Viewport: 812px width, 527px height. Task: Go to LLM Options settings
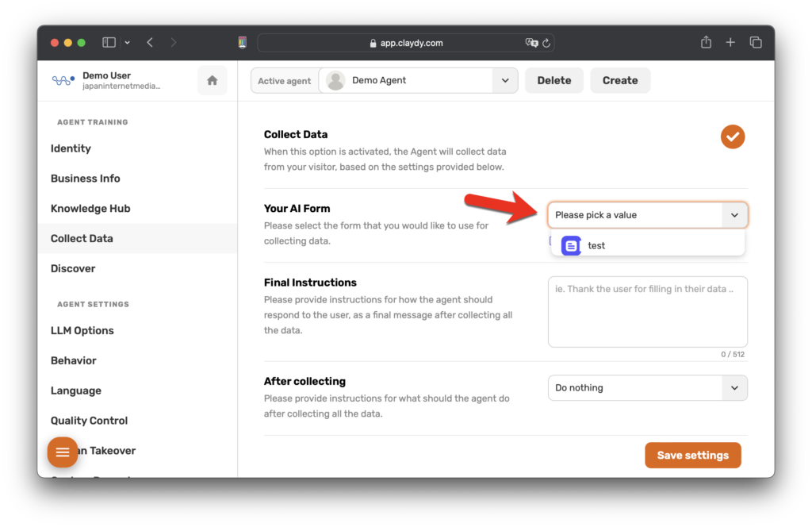(x=82, y=331)
